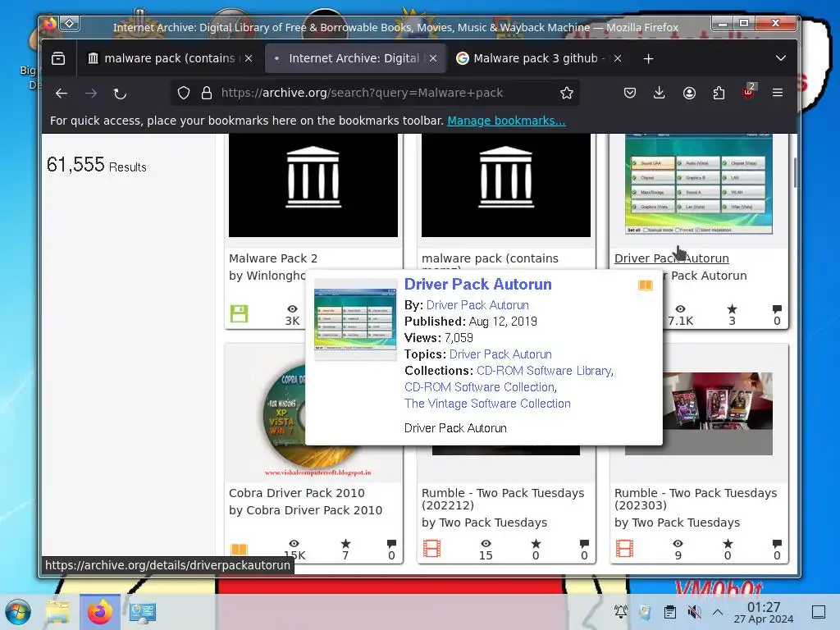This screenshot has height=630, width=840.
Task: Click the film icon on Rumble (202303) card
Action: (x=624, y=548)
